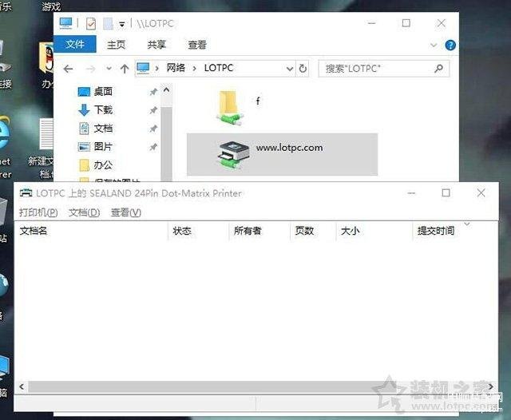Click the Properties checkmark icon in quick access toolbar

pos(91,23)
